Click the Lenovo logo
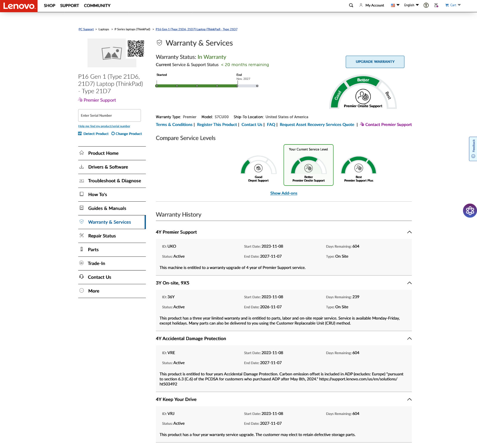The height and width of the screenshot is (448, 477). tap(19, 6)
